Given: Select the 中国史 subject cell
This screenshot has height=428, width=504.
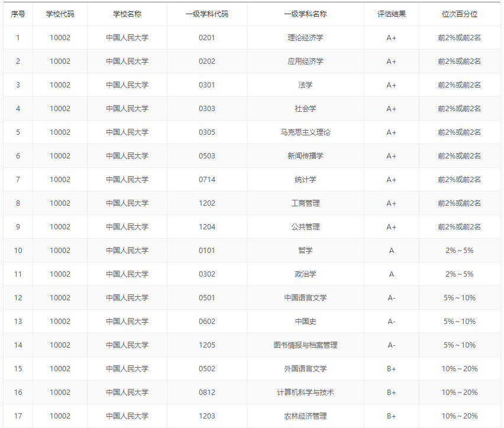Looking at the screenshot, I should coord(305,322).
